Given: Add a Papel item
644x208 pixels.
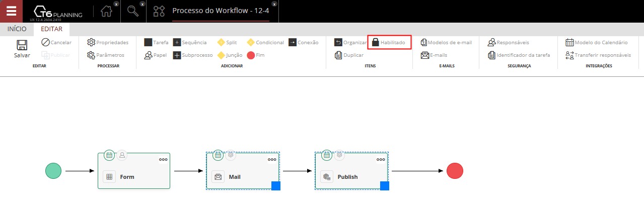Looking at the screenshot, I should [x=156, y=55].
